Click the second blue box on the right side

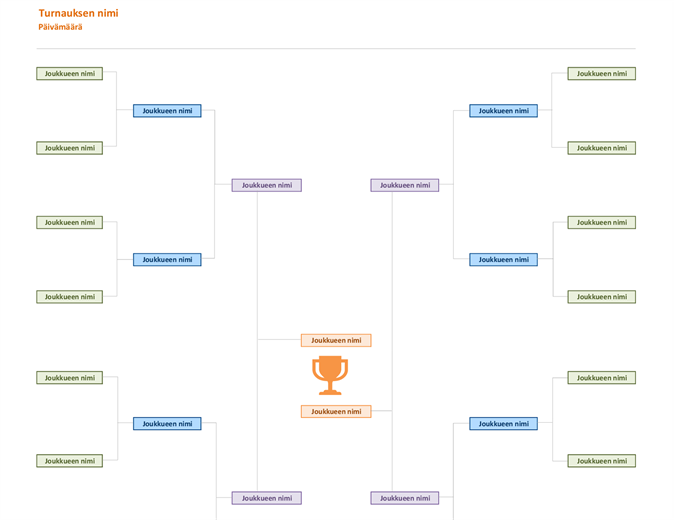tap(503, 260)
